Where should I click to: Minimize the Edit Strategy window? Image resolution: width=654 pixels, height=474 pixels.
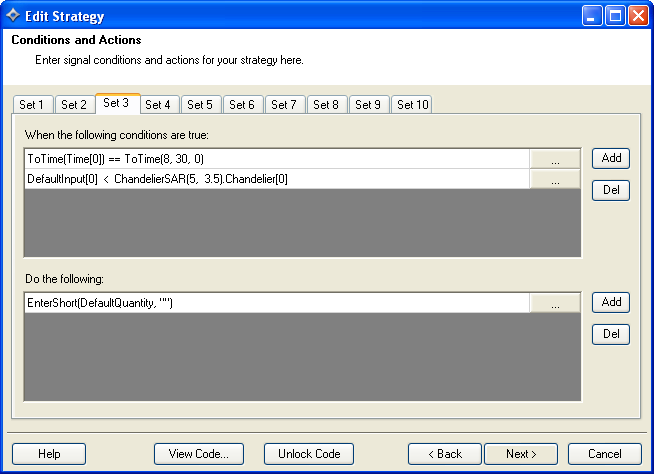(x=592, y=16)
